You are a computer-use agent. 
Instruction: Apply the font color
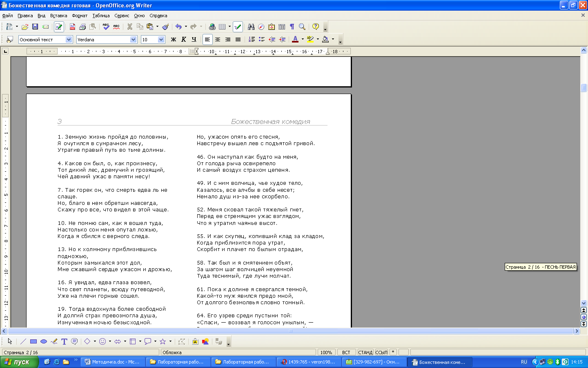[x=295, y=40]
